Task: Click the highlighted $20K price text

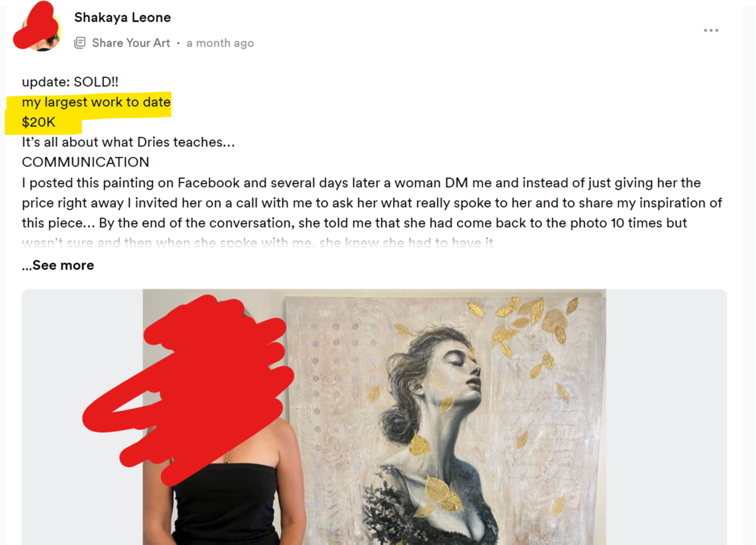Action: point(38,122)
